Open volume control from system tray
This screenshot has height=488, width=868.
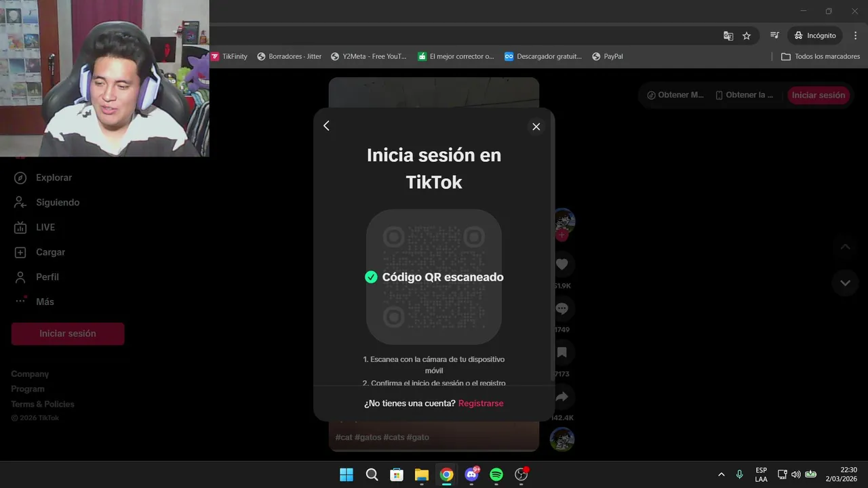(796, 474)
